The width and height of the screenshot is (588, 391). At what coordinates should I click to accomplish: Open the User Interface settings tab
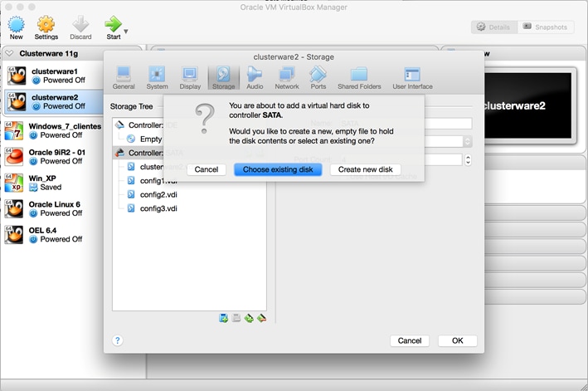[x=412, y=78]
